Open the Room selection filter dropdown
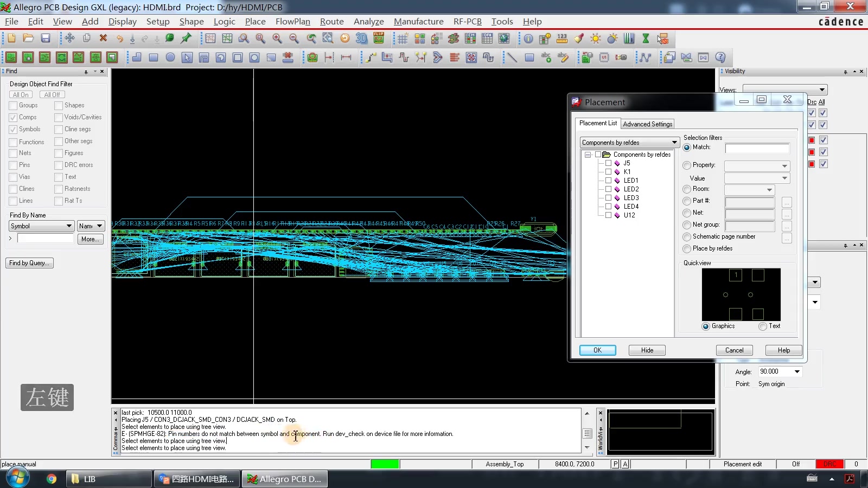The image size is (868, 488). pos(769,190)
